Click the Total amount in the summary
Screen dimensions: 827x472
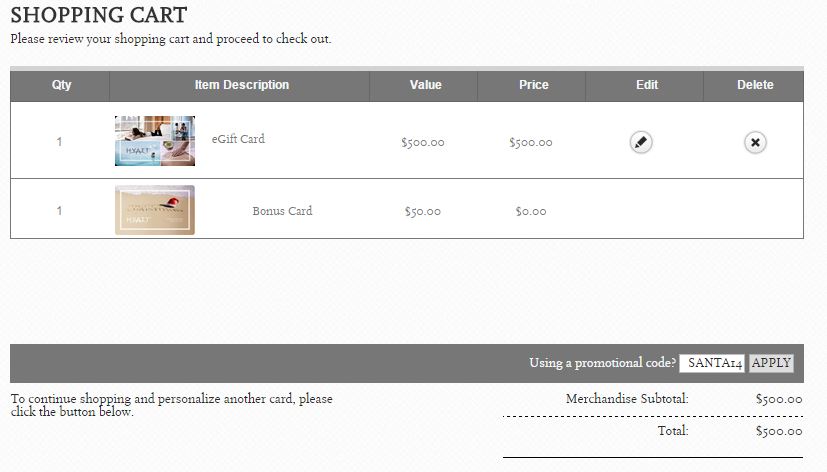[779, 431]
